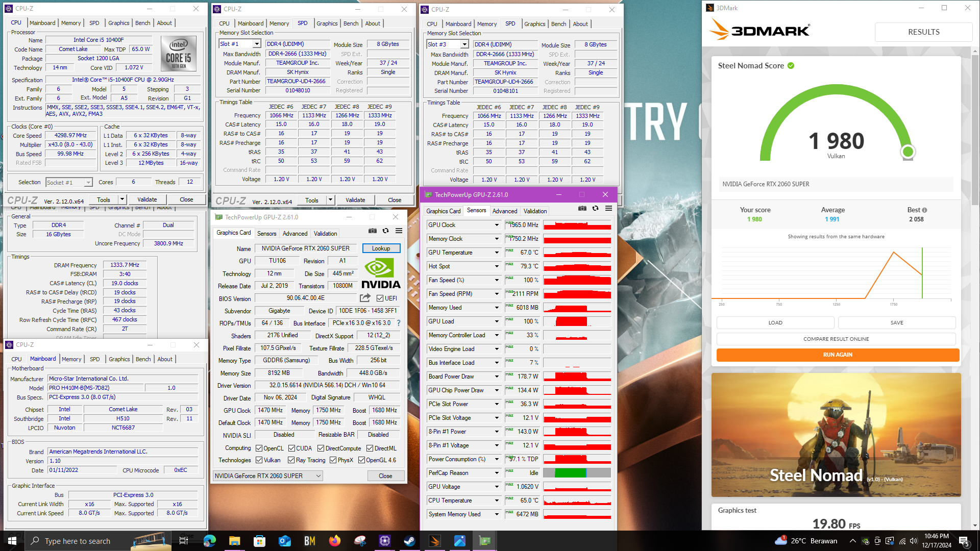Viewport: 980px width, 551px height.
Task: Click the NVIDIA logo in GPU-Z
Action: click(x=381, y=273)
